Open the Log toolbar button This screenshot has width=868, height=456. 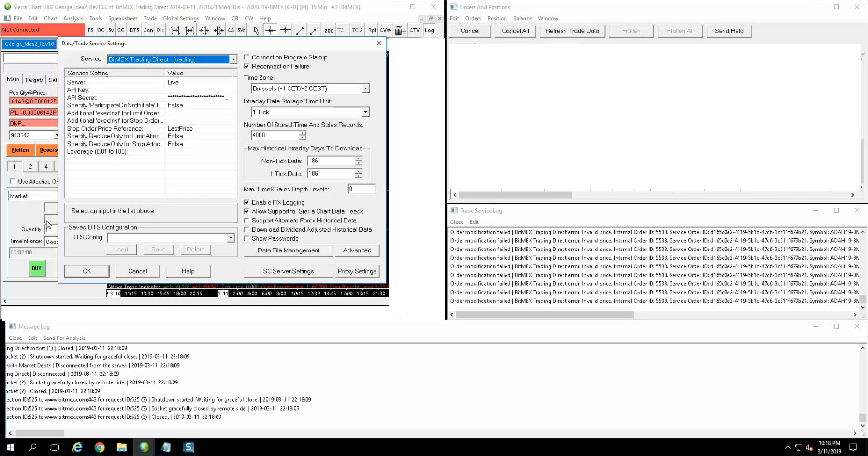coord(429,30)
